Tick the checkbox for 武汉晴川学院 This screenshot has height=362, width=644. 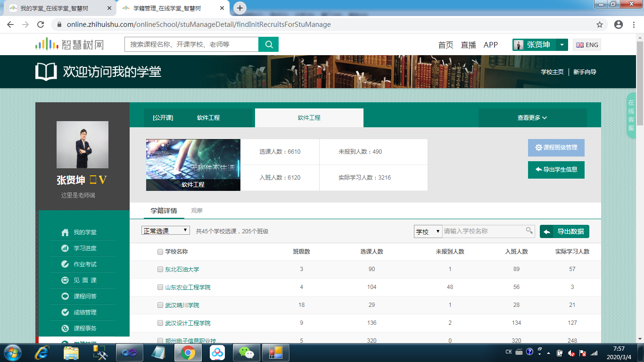click(160, 305)
